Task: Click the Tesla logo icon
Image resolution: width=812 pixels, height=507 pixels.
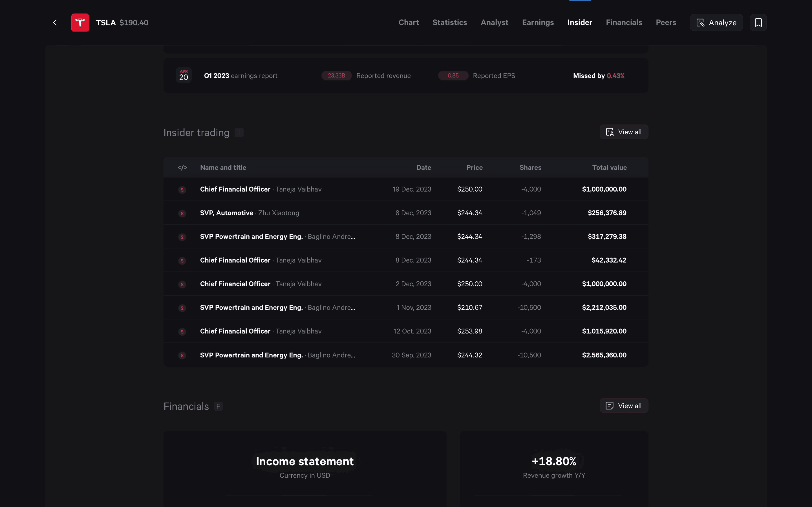Action: coord(80,23)
